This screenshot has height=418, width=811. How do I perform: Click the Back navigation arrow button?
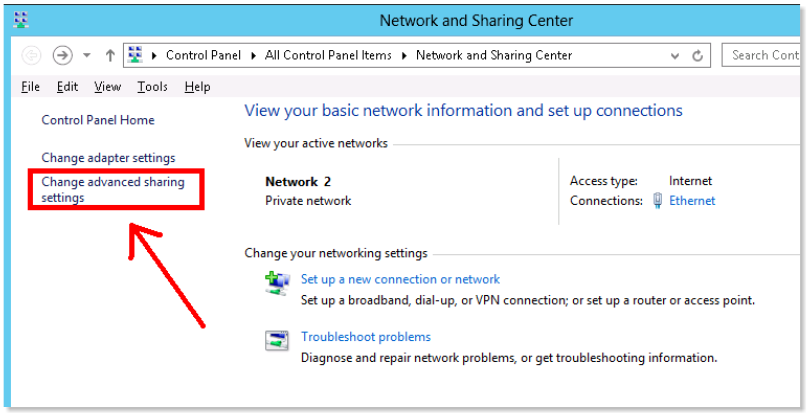(x=31, y=55)
